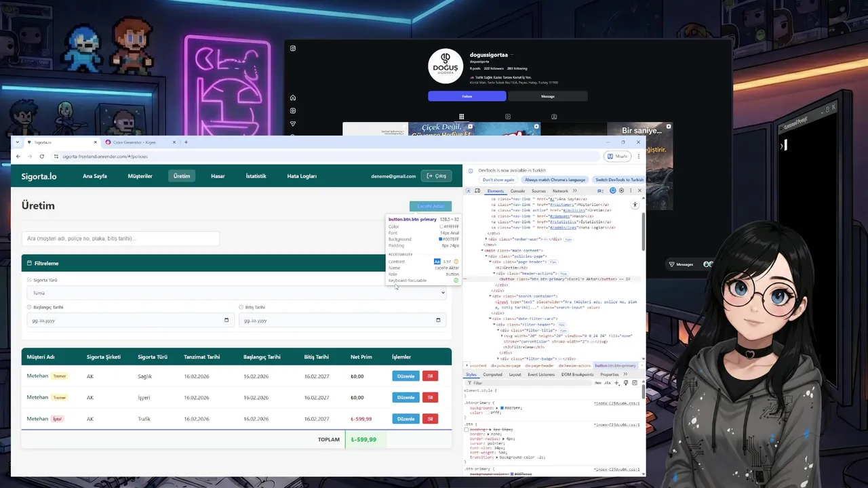Viewport: 868px width, 488px height.
Task: Click the Chrome back arrow
Action: (18, 156)
